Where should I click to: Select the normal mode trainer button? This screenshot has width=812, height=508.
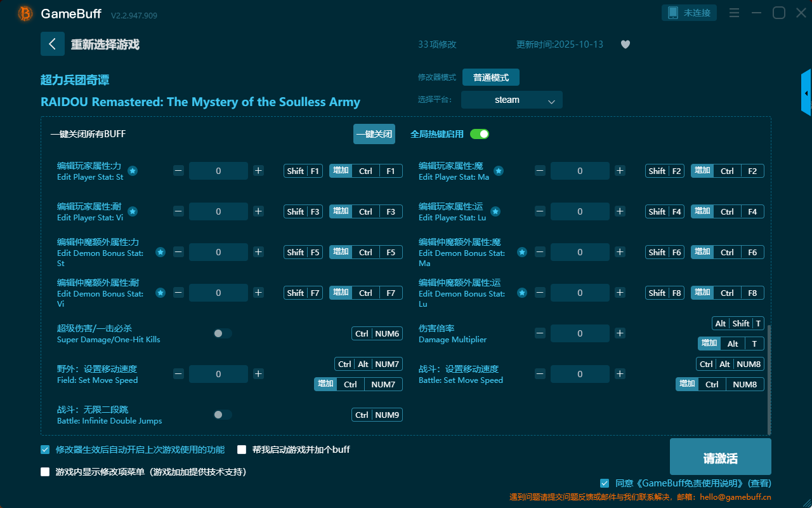coord(490,77)
